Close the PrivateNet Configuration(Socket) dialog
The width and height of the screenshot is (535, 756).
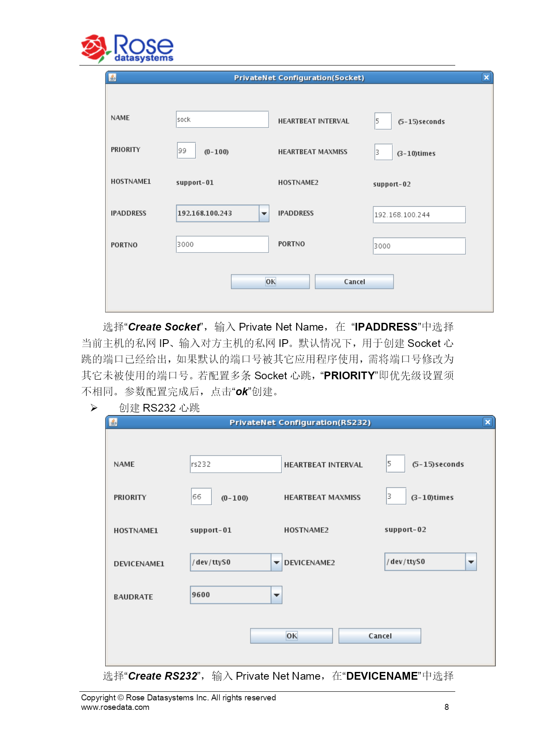coord(486,78)
